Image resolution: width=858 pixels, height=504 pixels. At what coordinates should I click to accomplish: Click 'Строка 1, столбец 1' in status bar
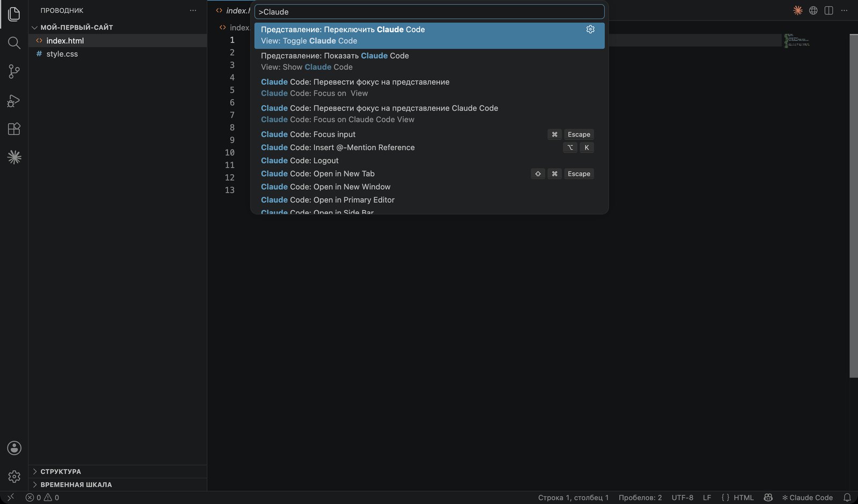click(573, 498)
